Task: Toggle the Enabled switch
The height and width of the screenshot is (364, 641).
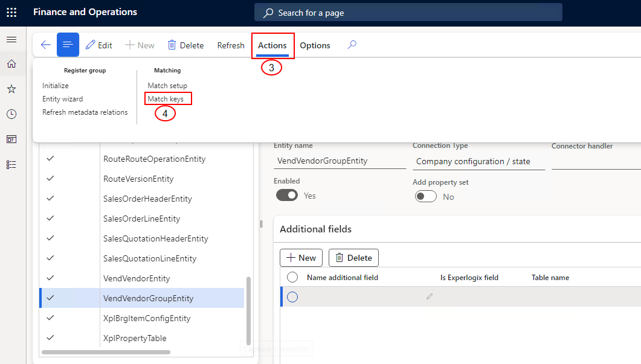Action: point(287,195)
